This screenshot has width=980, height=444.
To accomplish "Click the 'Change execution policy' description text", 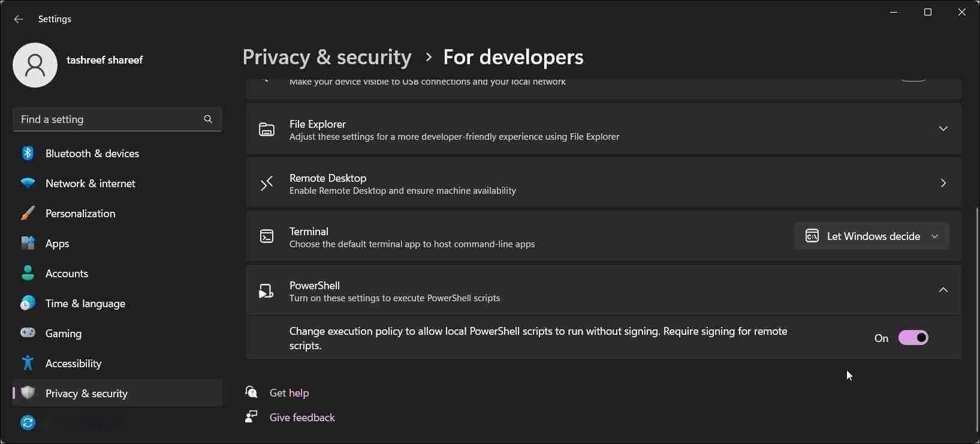I will [x=538, y=338].
